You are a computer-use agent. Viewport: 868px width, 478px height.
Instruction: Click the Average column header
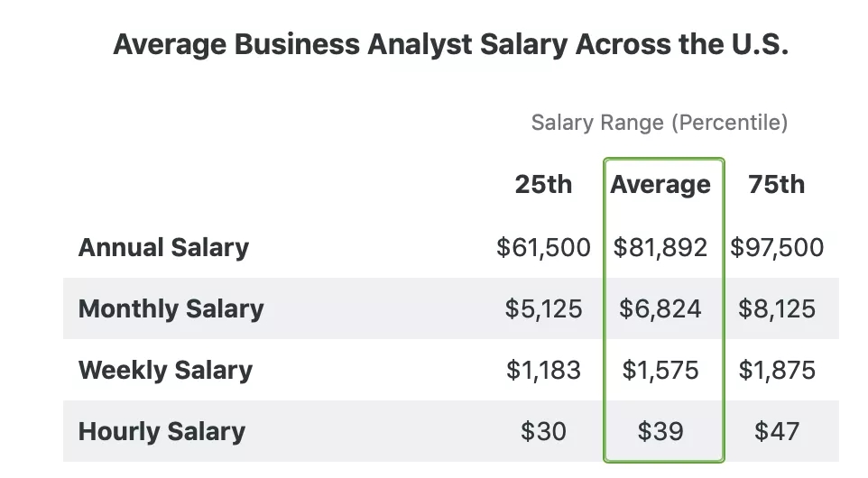tap(660, 185)
